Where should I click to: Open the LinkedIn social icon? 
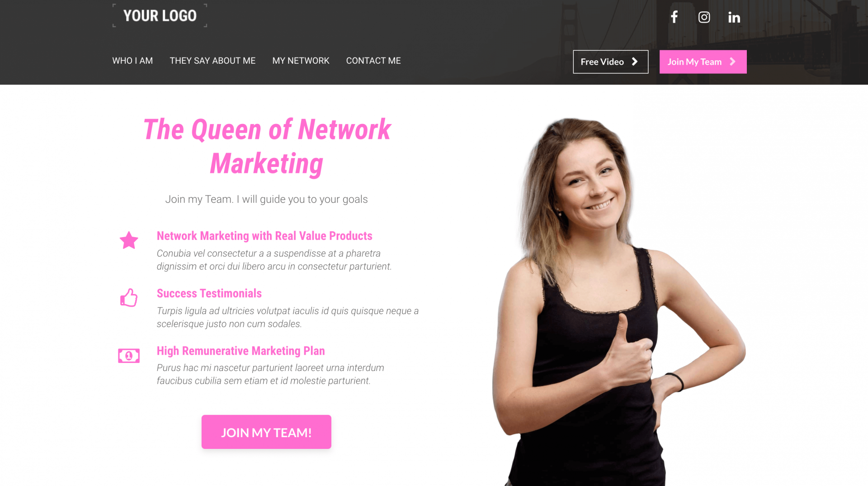pos(734,17)
